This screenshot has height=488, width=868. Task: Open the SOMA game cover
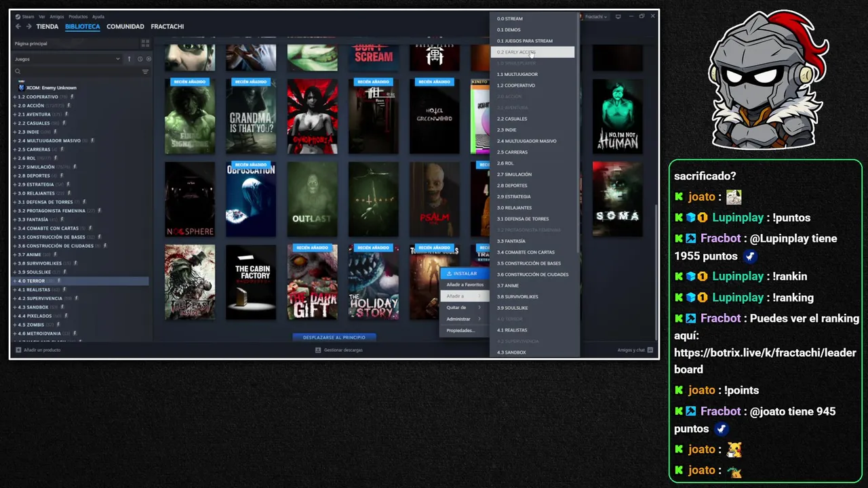(618, 199)
